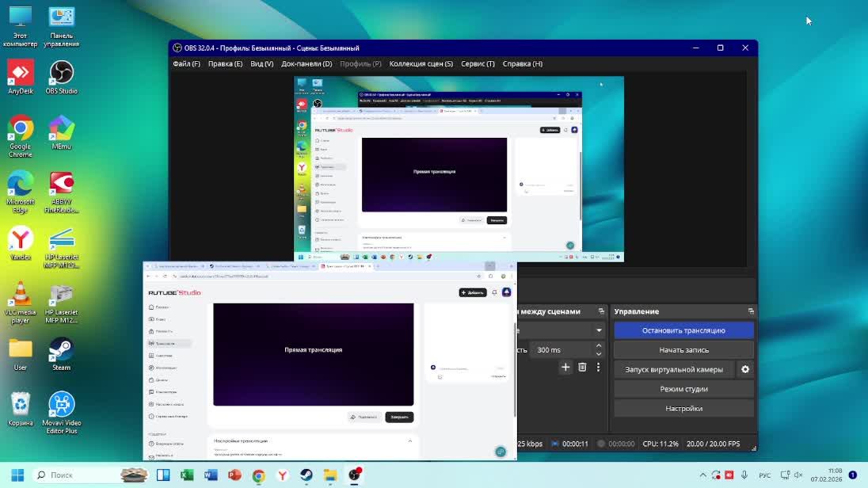Click the trash icon to remove transition

tap(582, 368)
